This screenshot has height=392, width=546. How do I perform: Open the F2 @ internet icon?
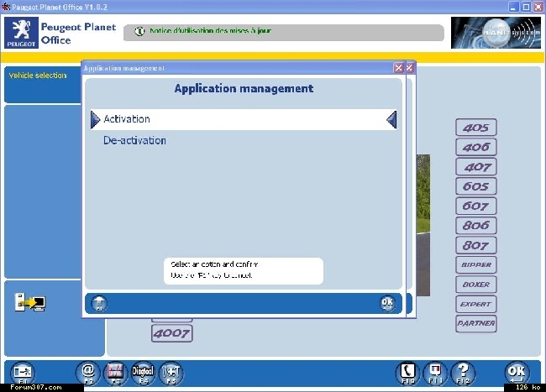tap(88, 373)
